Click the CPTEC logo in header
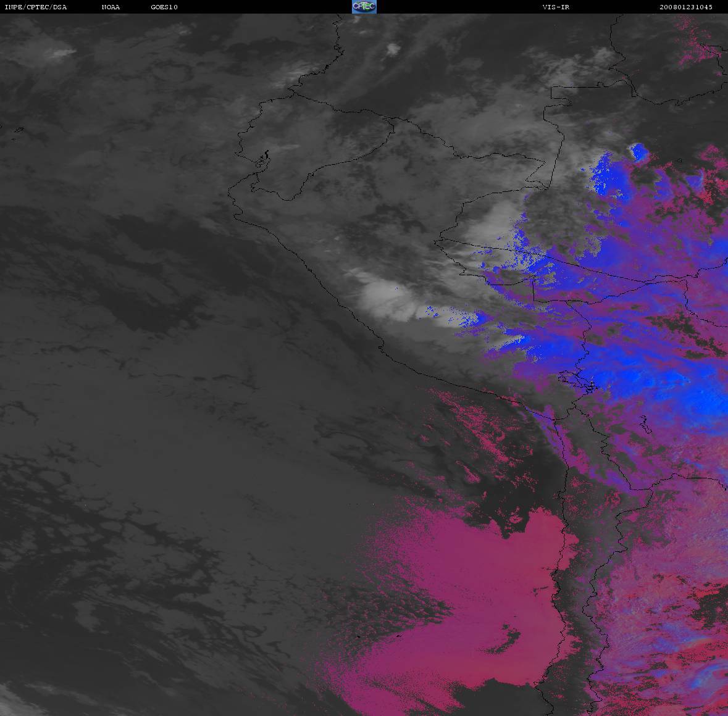The width and height of the screenshot is (728, 716). pos(364,7)
